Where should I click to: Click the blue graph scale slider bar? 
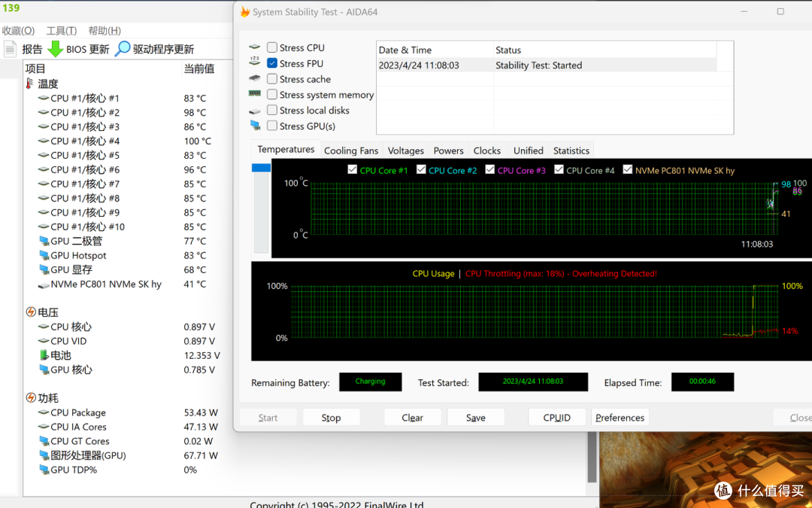point(261,168)
